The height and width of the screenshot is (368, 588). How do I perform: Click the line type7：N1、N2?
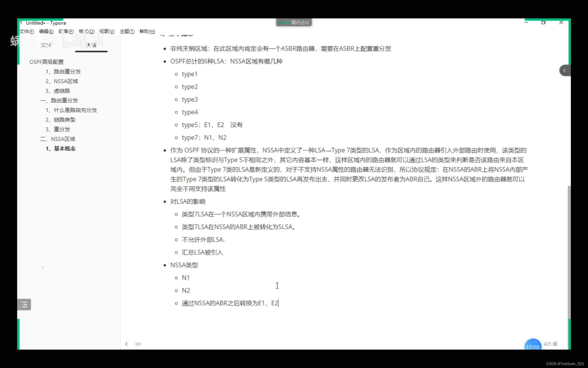coord(204,138)
